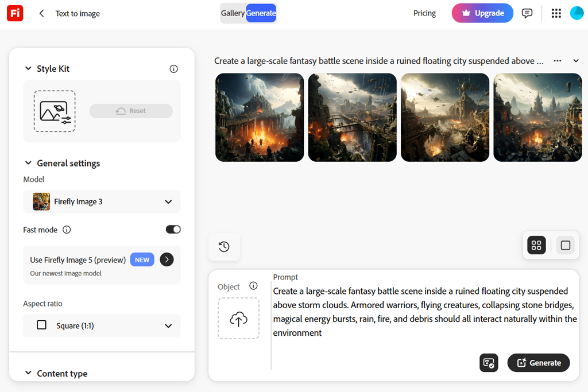The width and height of the screenshot is (588, 392).
Task: Switch to single image view
Action: (x=566, y=246)
